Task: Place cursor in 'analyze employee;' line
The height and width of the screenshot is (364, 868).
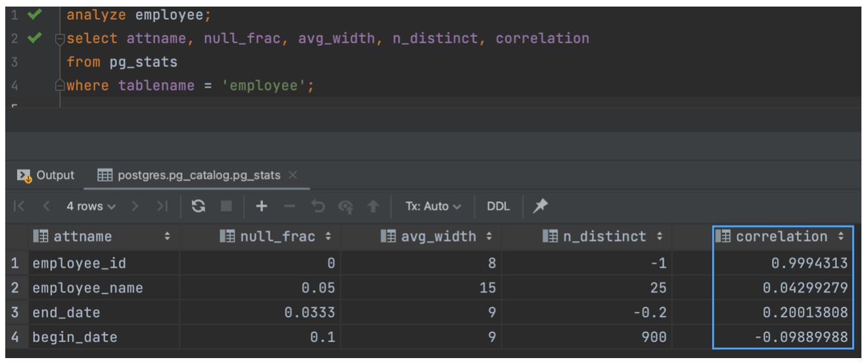Action: click(139, 14)
